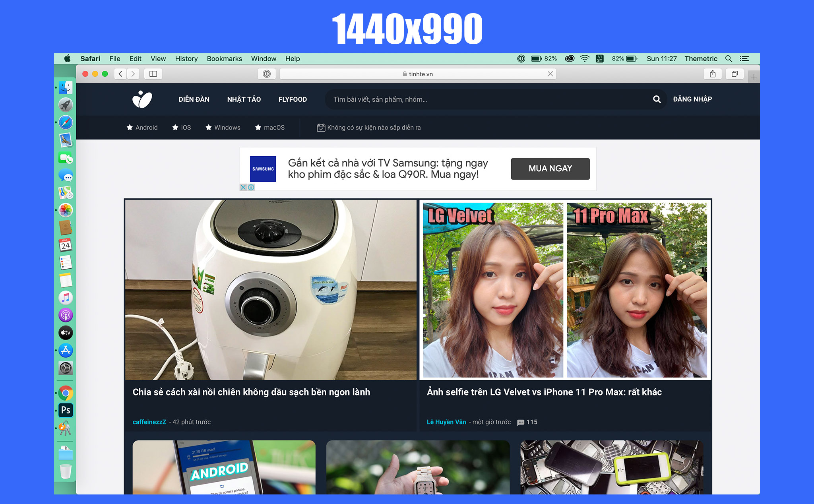This screenshot has height=504, width=814.
Task: Close the Samsung ad with X
Action: [243, 187]
